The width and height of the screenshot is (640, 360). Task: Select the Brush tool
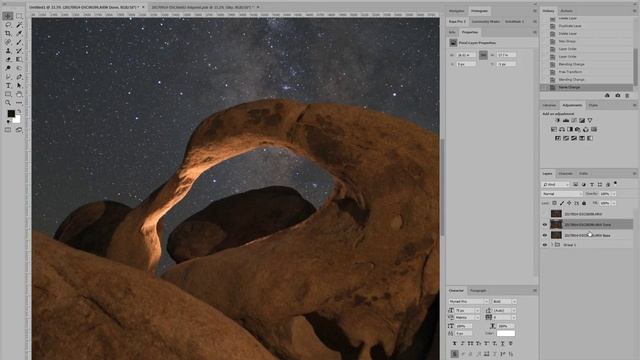(x=19, y=42)
